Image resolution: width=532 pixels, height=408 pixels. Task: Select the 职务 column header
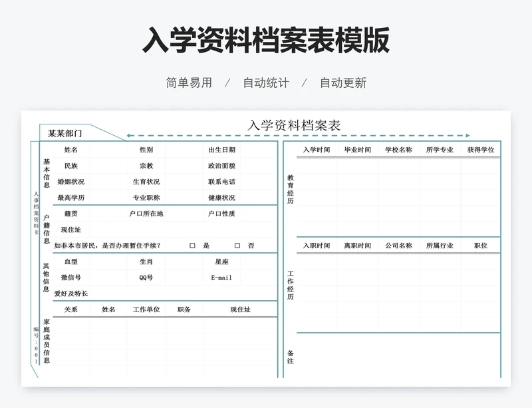184,309
